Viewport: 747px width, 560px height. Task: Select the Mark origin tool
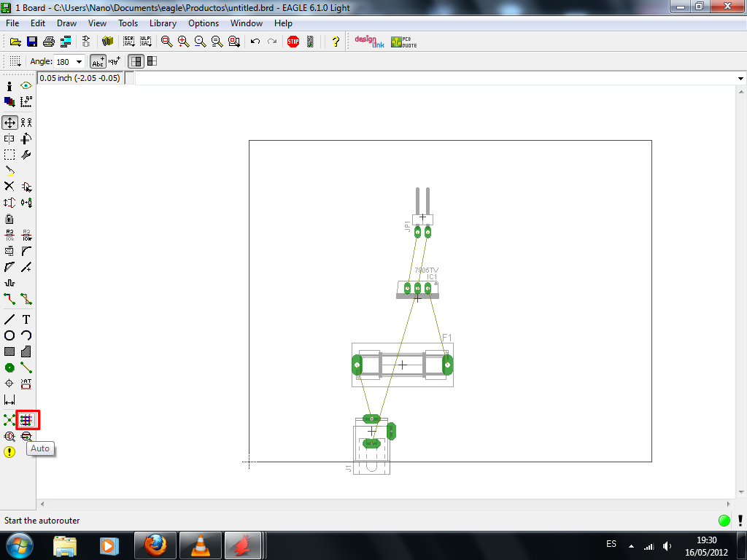pos(26,102)
